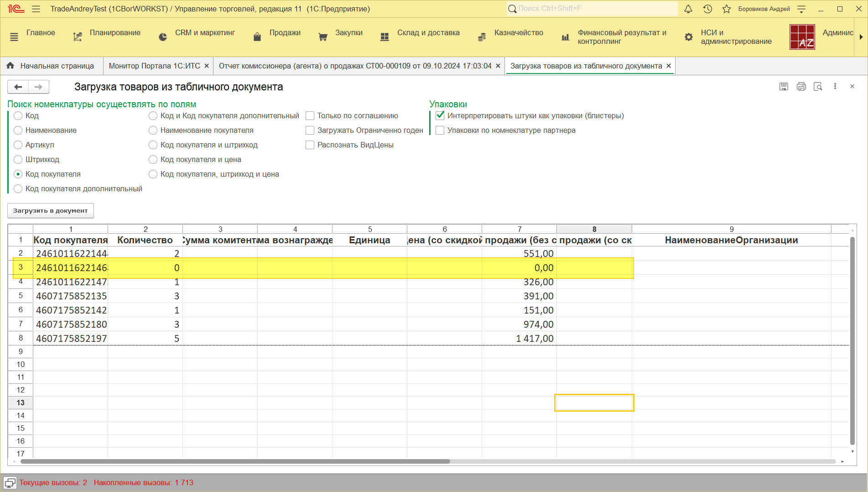Click the print icon
This screenshot has width=868, height=492.
801,87
